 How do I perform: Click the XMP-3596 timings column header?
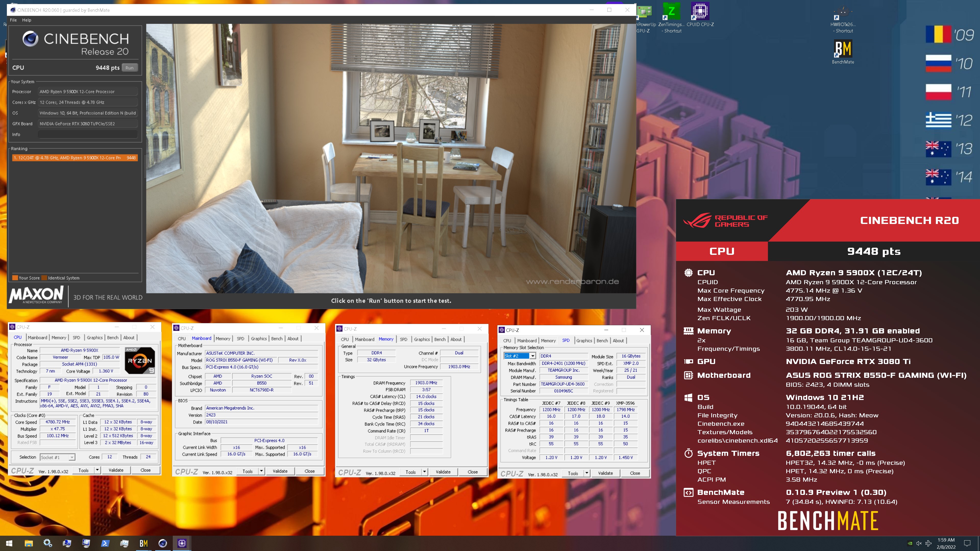point(626,403)
